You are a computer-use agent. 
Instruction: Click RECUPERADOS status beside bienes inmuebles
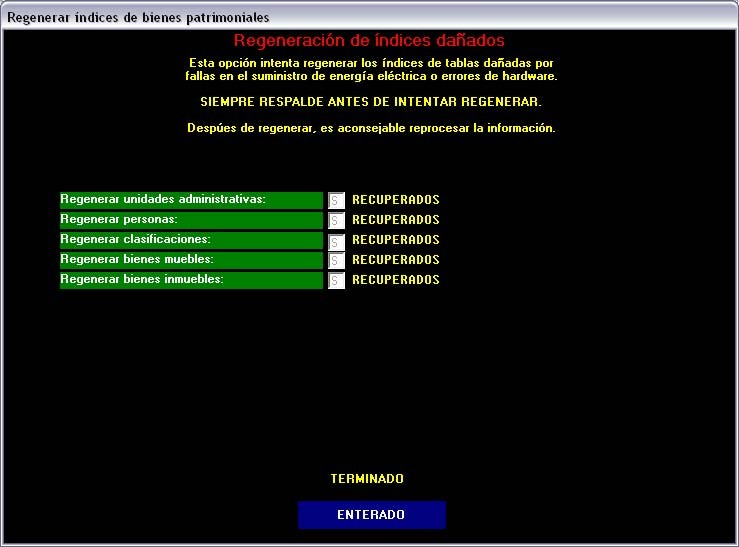pyautogui.click(x=396, y=280)
